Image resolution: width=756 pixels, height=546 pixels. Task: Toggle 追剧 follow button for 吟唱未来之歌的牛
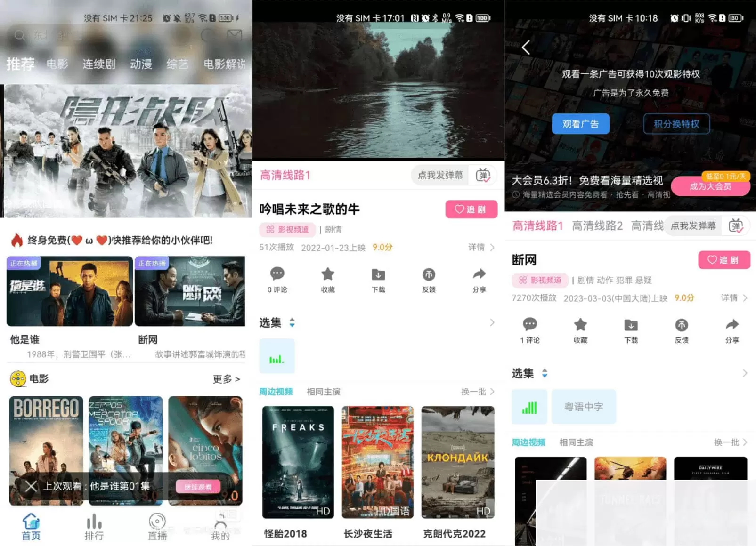click(471, 209)
